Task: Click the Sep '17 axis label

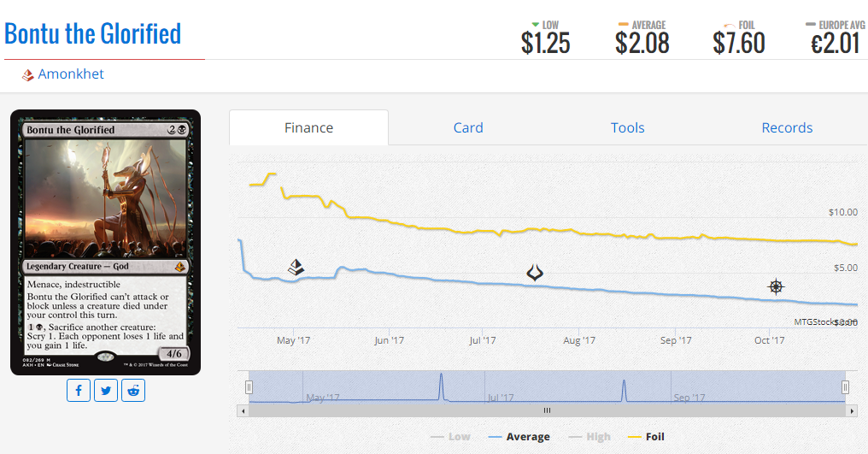Action: pos(676,340)
